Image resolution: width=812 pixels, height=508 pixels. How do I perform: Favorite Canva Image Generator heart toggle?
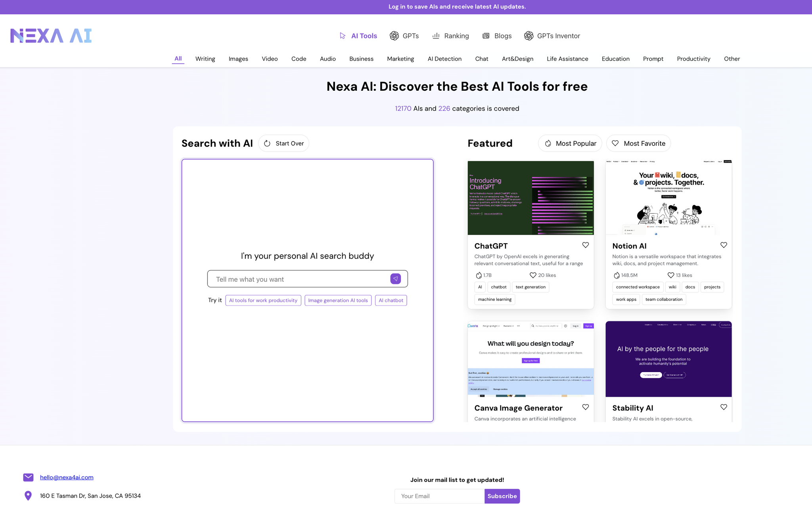pyautogui.click(x=585, y=407)
